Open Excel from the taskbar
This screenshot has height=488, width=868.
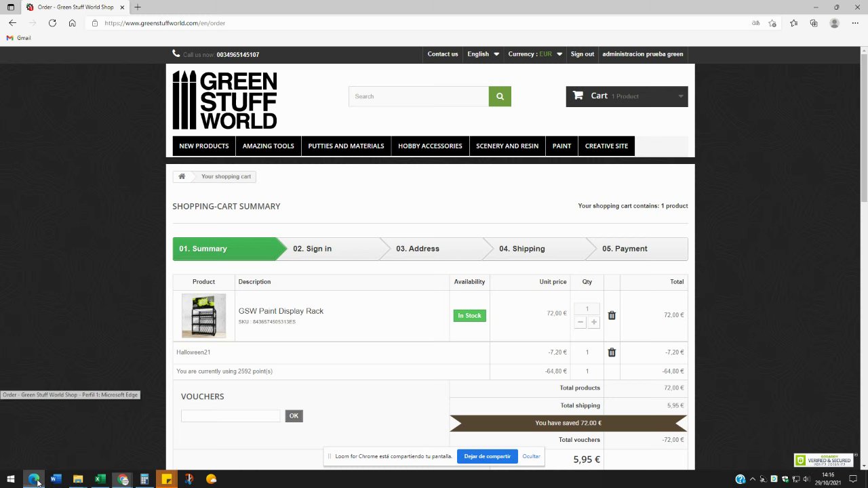pyautogui.click(x=100, y=479)
